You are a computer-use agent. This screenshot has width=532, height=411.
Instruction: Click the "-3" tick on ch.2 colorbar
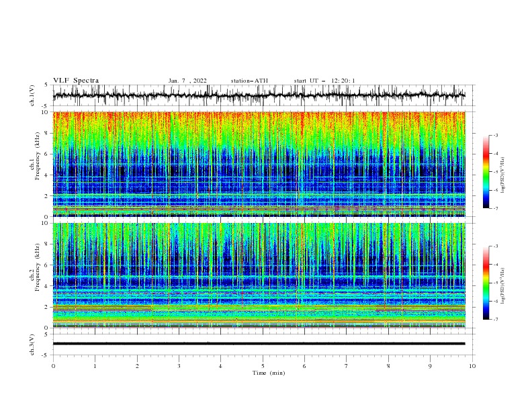tap(496, 246)
